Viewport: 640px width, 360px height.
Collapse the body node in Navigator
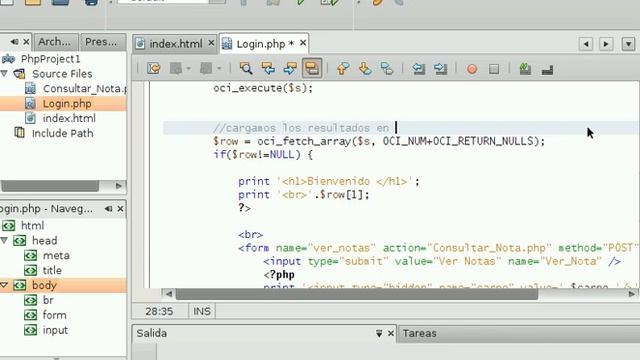(4, 285)
